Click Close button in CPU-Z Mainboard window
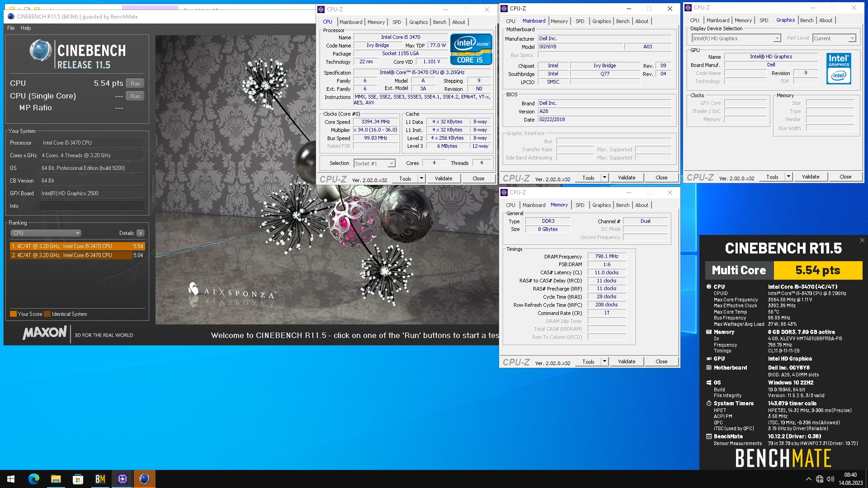The height and width of the screenshot is (488, 868). (x=661, y=178)
